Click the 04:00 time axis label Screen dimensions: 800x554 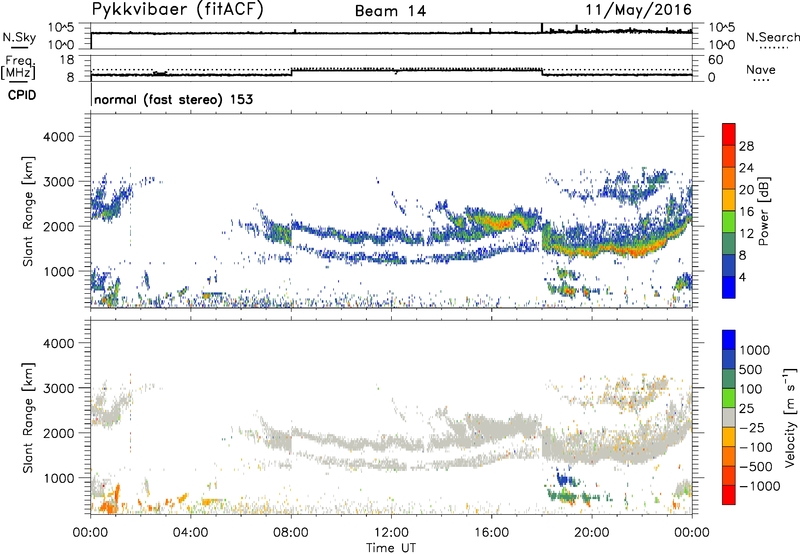(191, 533)
